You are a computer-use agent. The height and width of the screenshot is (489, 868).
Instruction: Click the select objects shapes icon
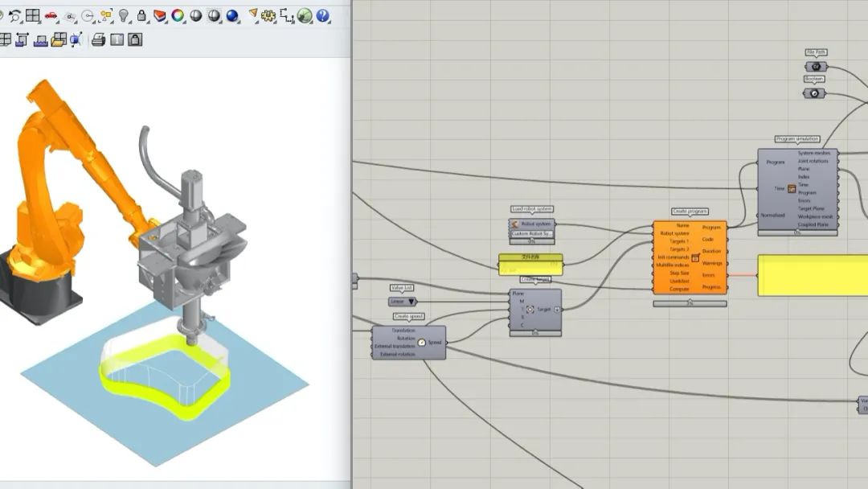point(106,16)
